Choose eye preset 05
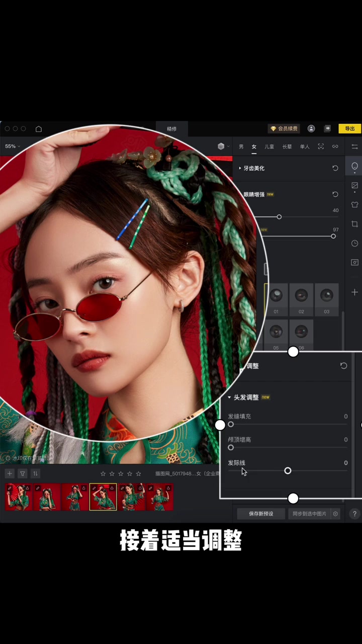Screen dimensions: 362x644 [276, 335]
